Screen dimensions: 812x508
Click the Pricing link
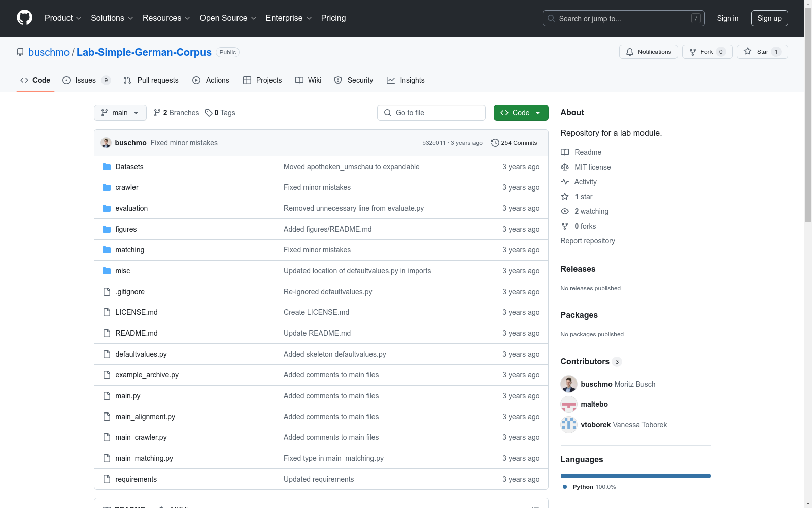coord(333,18)
